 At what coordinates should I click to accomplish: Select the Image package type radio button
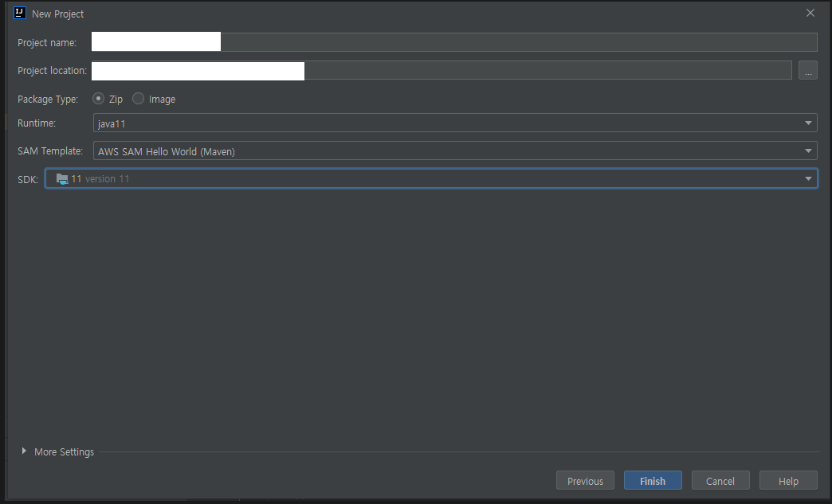138,99
